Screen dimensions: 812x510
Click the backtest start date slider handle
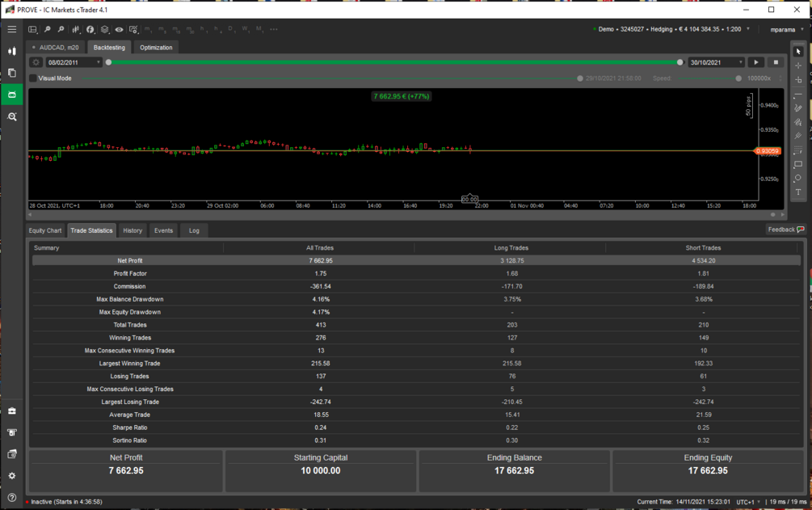click(x=109, y=62)
